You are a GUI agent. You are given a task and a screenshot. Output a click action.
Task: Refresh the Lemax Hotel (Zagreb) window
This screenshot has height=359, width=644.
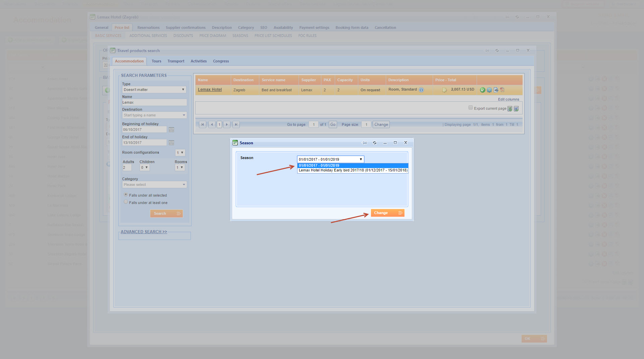tap(517, 17)
